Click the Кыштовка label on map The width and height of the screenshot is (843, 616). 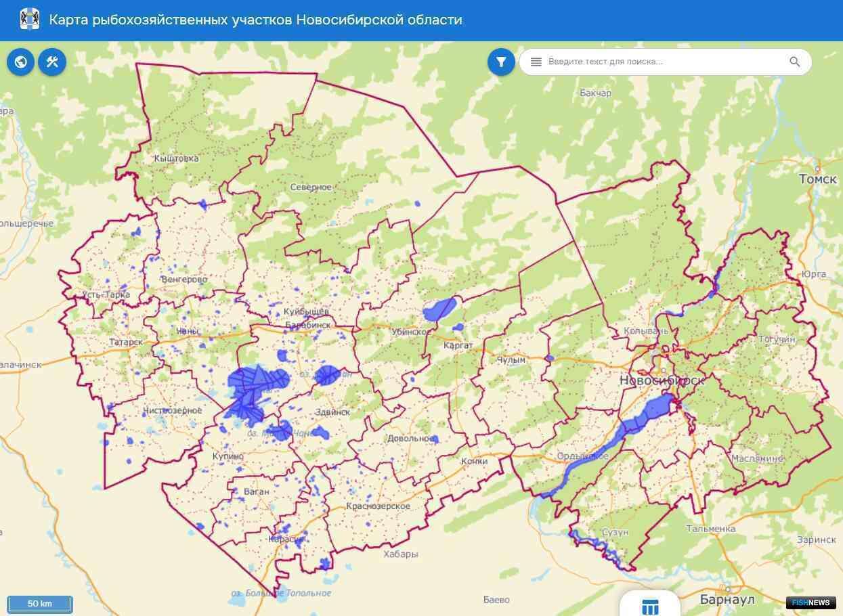(176, 158)
